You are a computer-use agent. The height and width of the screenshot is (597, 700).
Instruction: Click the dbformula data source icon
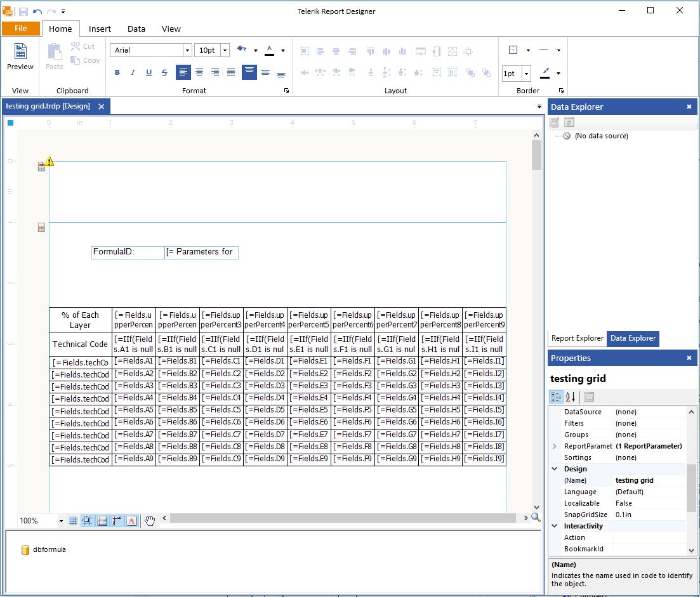click(x=26, y=549)
